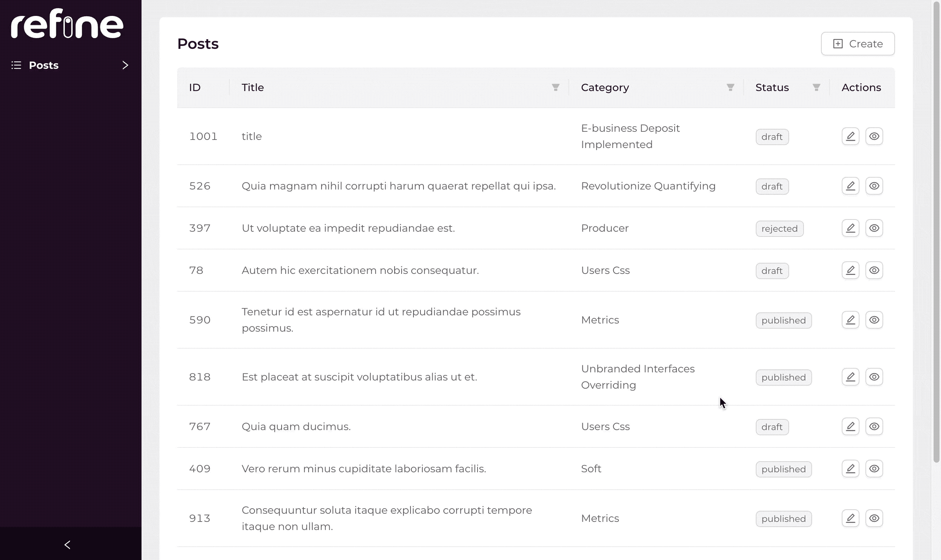Select the edit pencil for rejected post 397
Image resolution: width=941 pixels, height=560 pixels.
[x=851, y=228]
